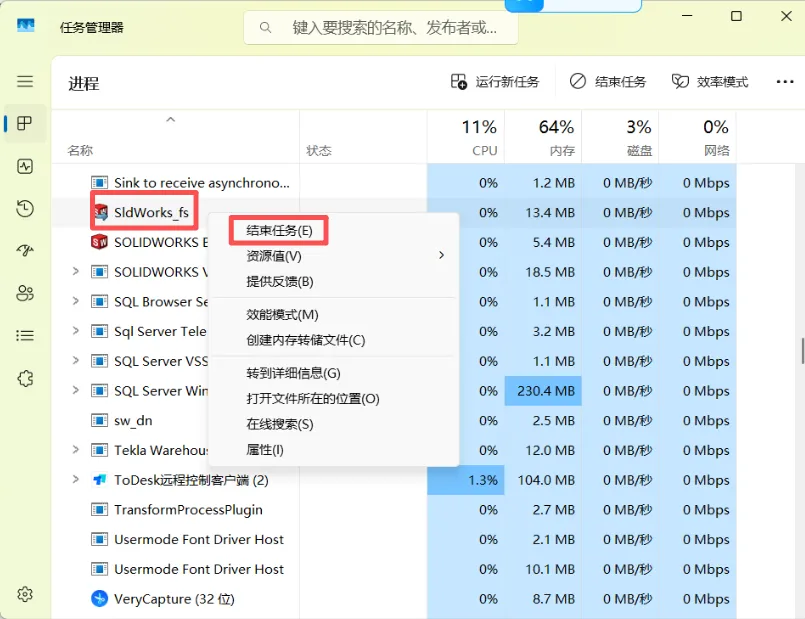This screenshot has height=619, width=805.
Task: Click the VeryCapture process icon
Action: point(100,598)
